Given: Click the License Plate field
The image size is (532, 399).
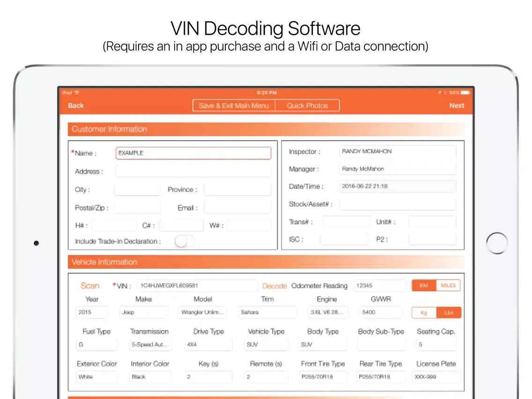Looking at the screenshot, I should click(436, 377).
